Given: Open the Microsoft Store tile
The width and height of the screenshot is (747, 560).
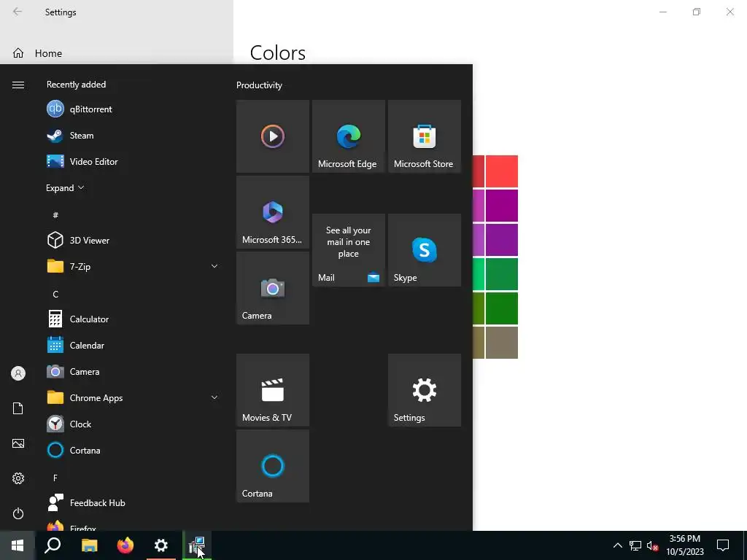Looking at the screenshot, I should [425, 136].
